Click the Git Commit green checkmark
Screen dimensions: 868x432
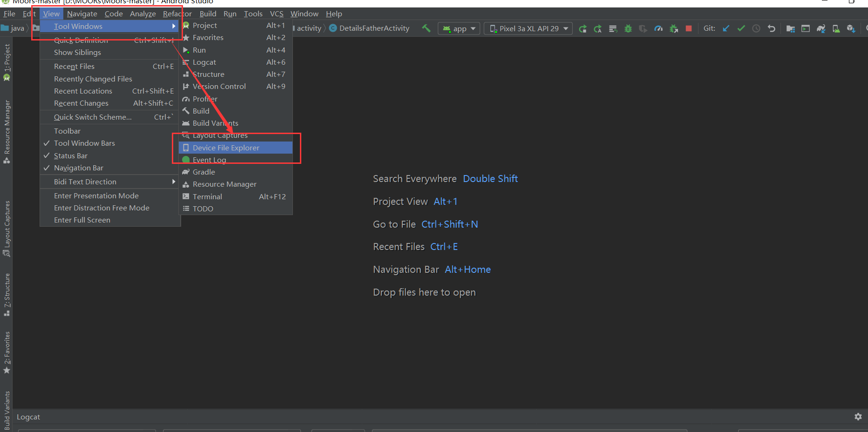click(741, 28)
